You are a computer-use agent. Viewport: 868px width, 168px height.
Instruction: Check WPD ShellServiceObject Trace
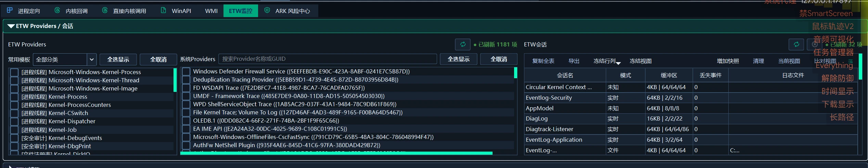[x=186, y=104]
